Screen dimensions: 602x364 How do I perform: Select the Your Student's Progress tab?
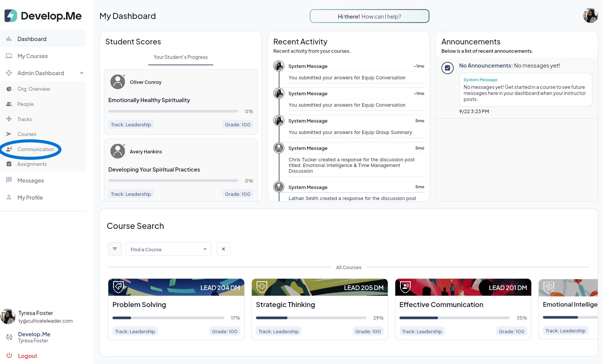coord(181,57)
